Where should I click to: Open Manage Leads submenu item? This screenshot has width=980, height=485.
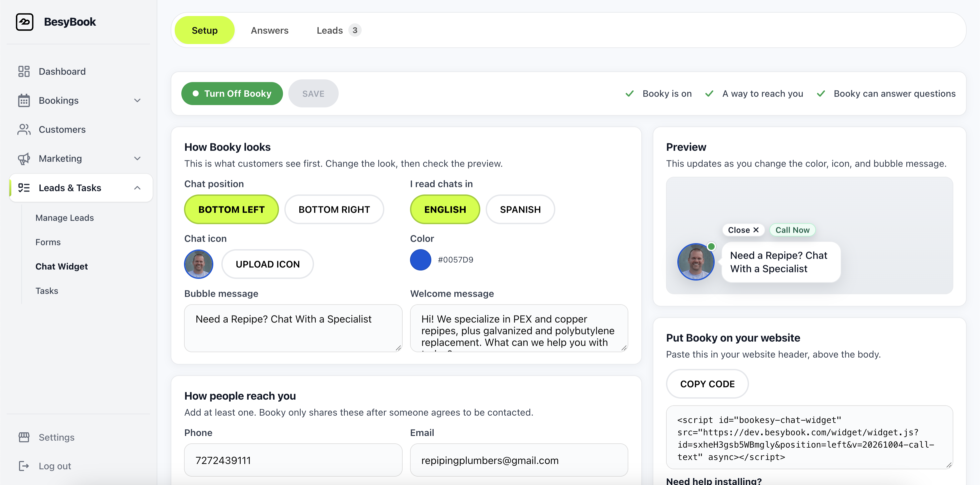point(65,218)
